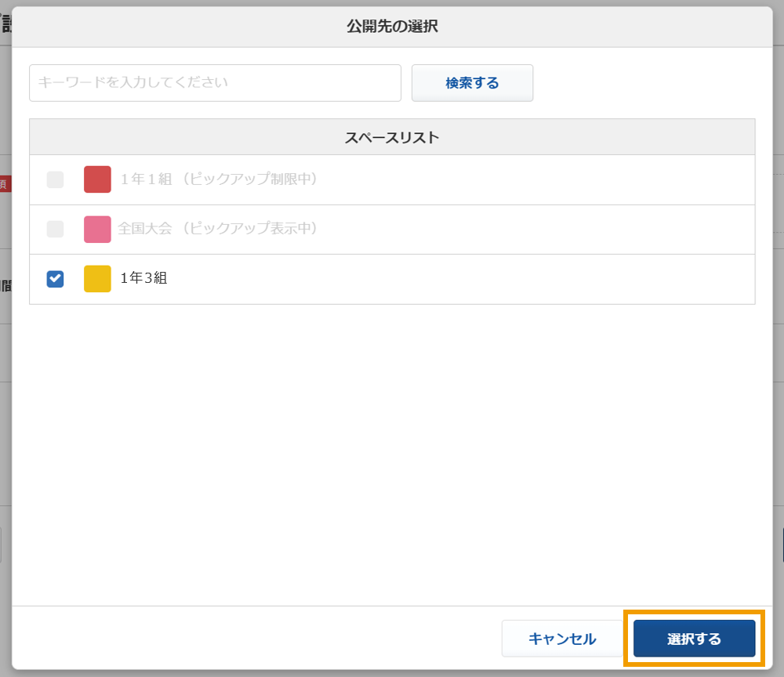Image resolution: width=784 pixels, height=677 pixels.
Task: Click the 1年3組 space name
Action: coord(143,278)
